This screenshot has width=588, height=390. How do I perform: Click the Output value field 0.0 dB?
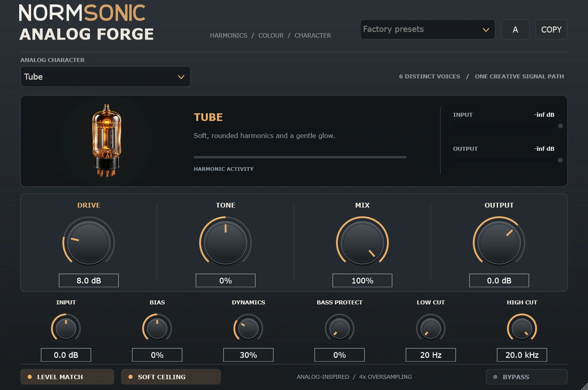499,280
